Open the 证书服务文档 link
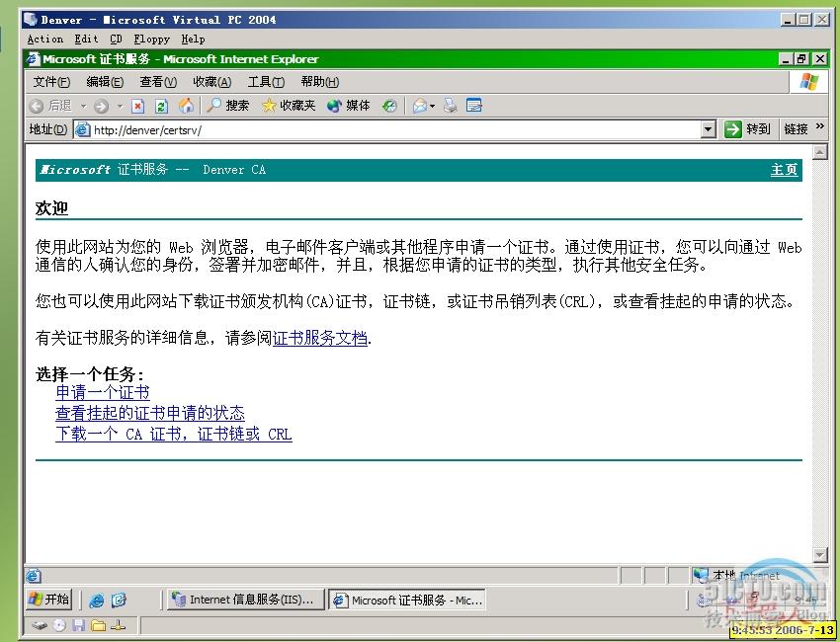 point(320,338)
